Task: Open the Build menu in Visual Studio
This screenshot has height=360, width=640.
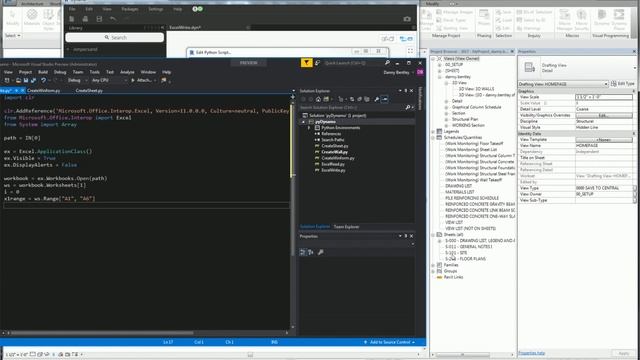Action: click(43, 72)
